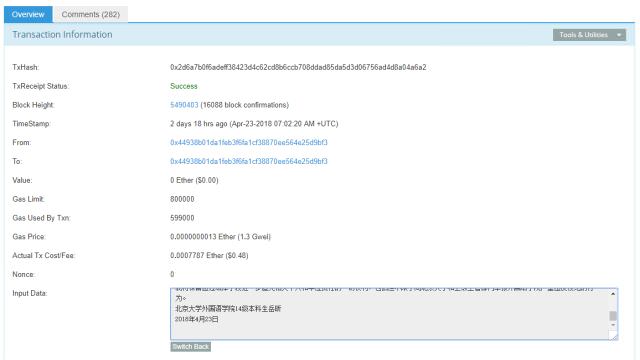Open the Tools & Utilities dropdown
Viewport: 640px width, 360px height.
589,35
